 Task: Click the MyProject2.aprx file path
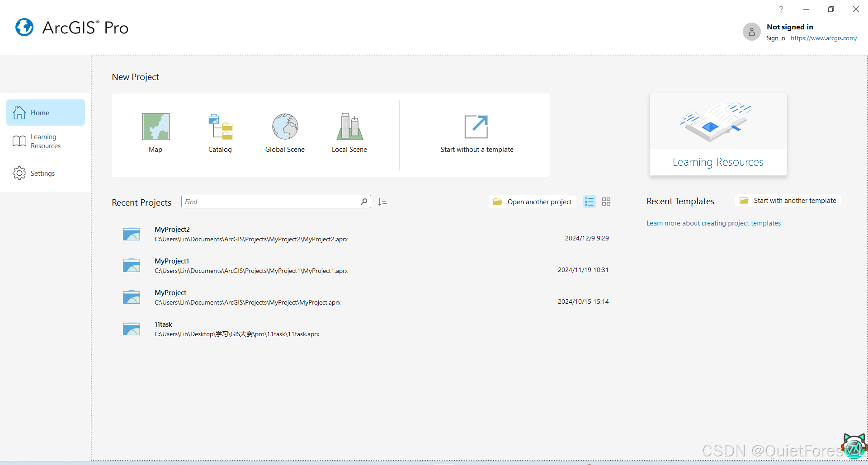click(x=251, y=240)
